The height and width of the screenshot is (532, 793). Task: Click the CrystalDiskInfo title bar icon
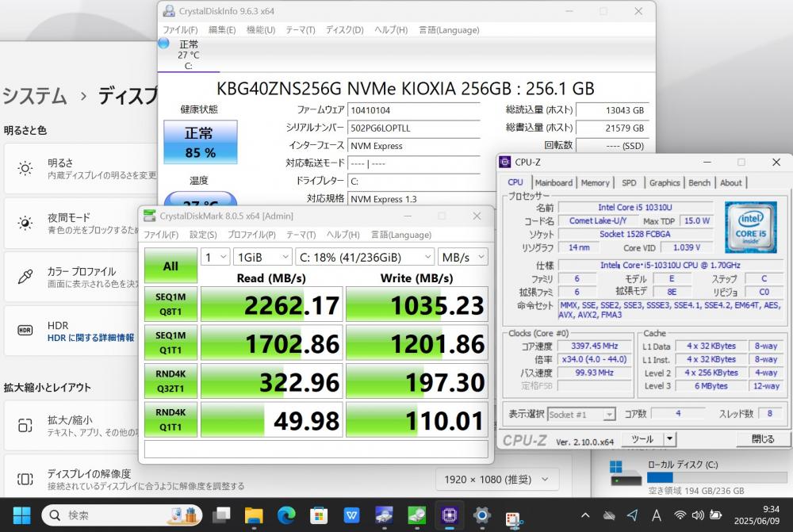point(169,10)
